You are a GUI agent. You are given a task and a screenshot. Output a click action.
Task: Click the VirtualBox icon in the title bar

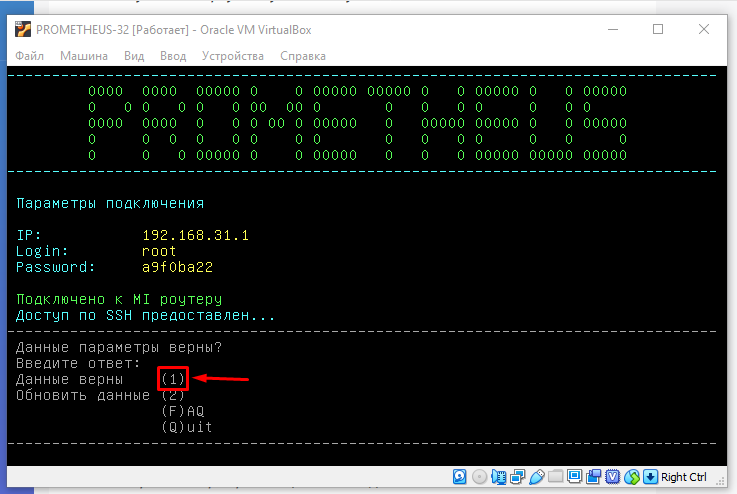coord(22,29)
